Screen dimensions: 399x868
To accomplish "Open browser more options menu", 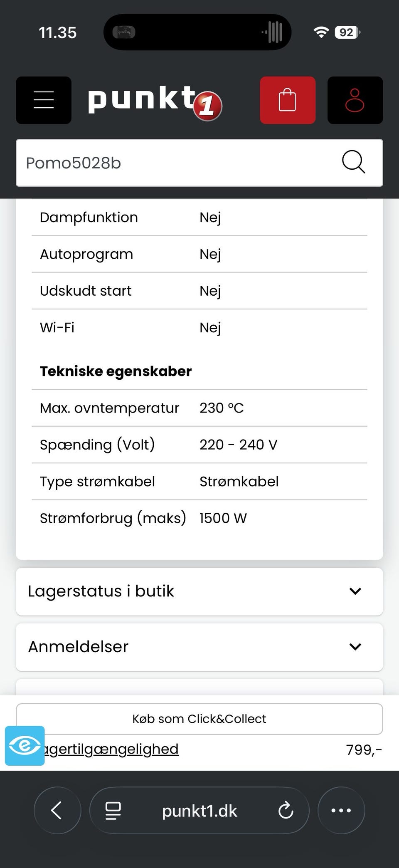I will (x=341, y=810).
